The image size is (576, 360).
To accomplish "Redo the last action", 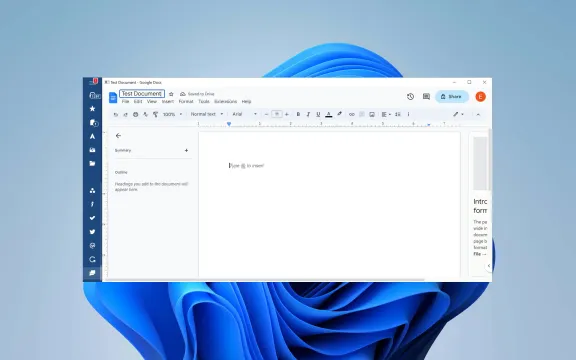I will 125,115.
